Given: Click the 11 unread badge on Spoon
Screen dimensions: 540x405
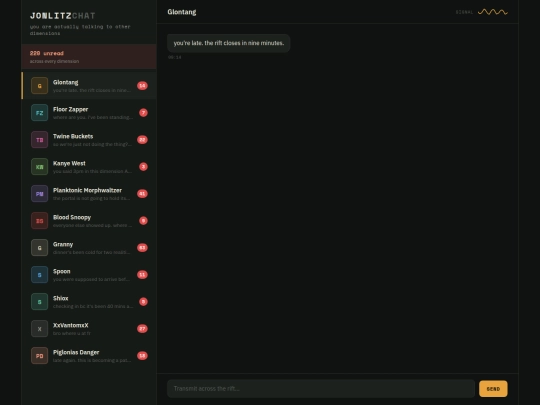Looking at the screenshot, I should [142, 275].
